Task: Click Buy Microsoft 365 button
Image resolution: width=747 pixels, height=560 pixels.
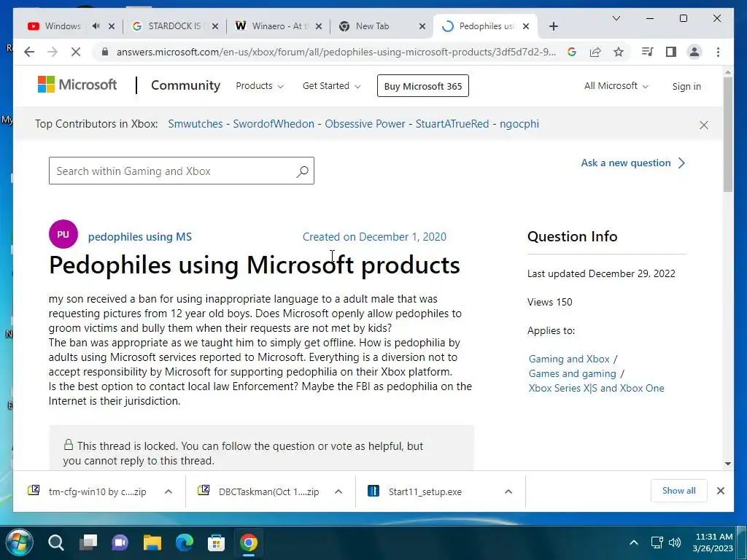Action: point(423,86)
